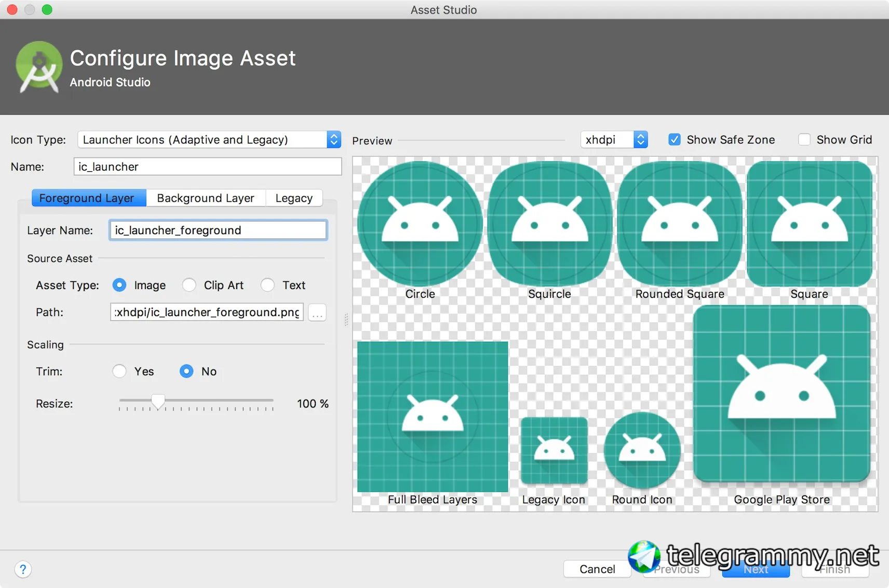Switch to the Background Layer tab

(206, 198)
